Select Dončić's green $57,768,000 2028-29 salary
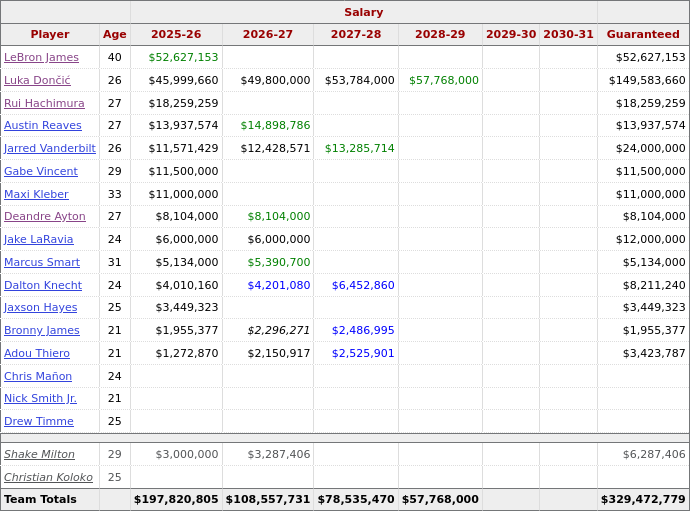Viewport: 690px width, 511px height. (444, 80)
